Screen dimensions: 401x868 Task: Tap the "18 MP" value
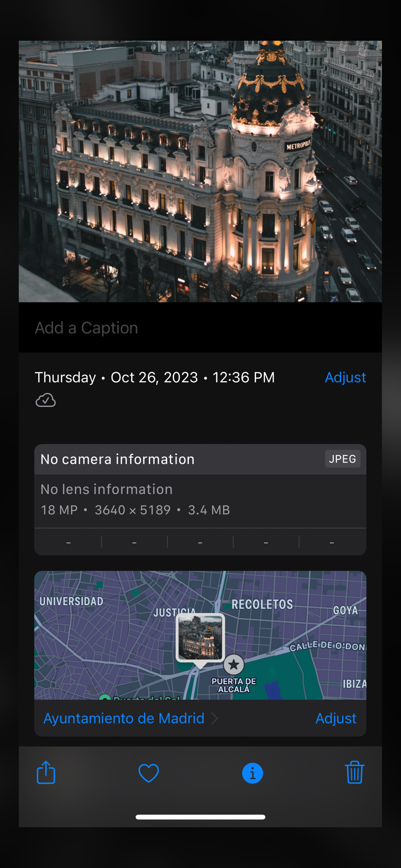[59, 510]
